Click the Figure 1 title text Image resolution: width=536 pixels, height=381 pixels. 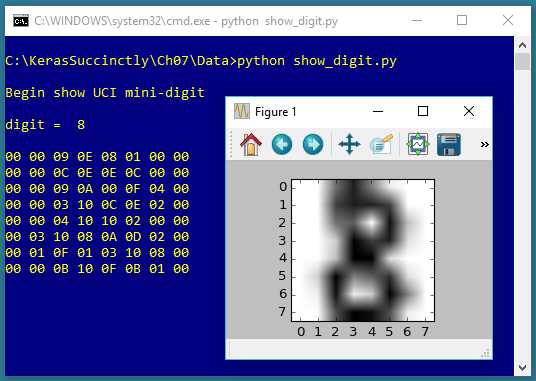point(276,112)
